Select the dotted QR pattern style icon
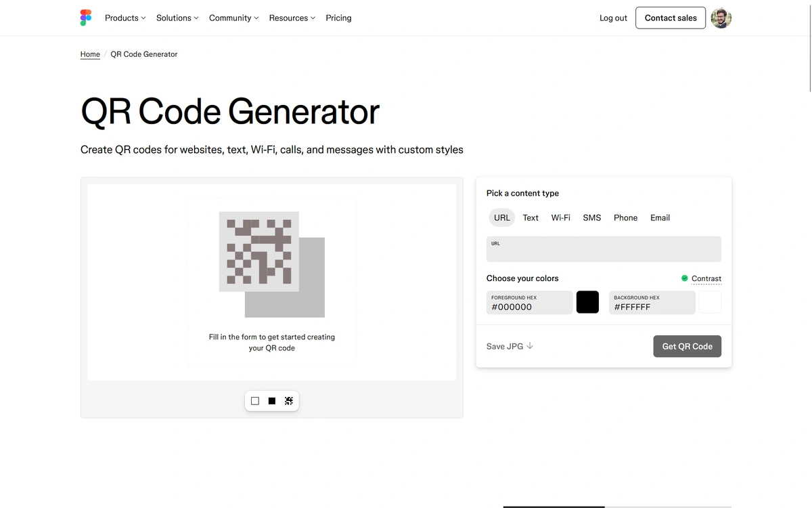Screen dimensions: 812x508 pyautogui.click(x=289, y=401)
